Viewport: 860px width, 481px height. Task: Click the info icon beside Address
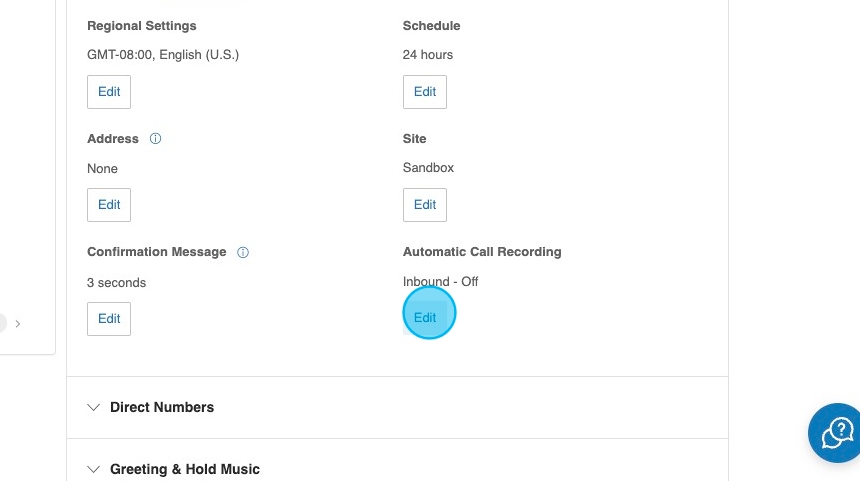(155, 139)
